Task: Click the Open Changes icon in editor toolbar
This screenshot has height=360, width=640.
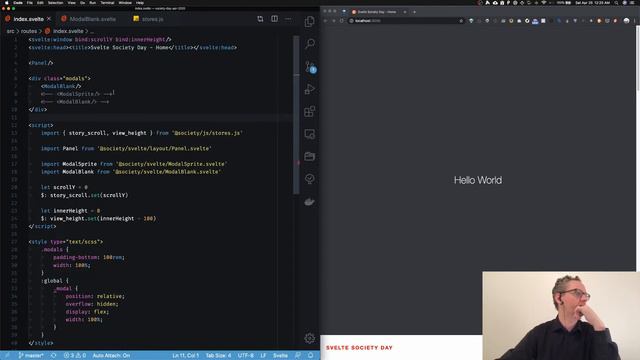Action: pyautogui.click(x=260, y=19)
